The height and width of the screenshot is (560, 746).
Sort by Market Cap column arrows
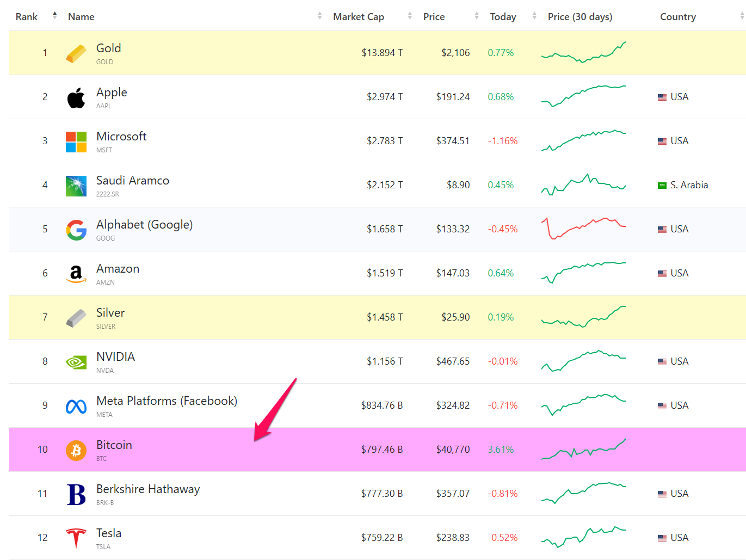pyautogui.click(x=410, y=16)
